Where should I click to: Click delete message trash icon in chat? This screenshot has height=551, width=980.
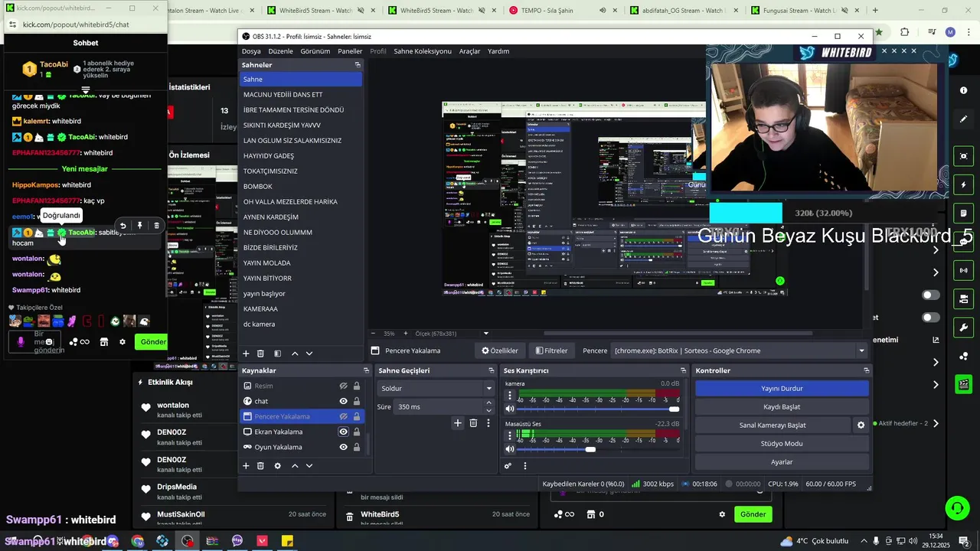pyautogui.click(x=156, y=226)
